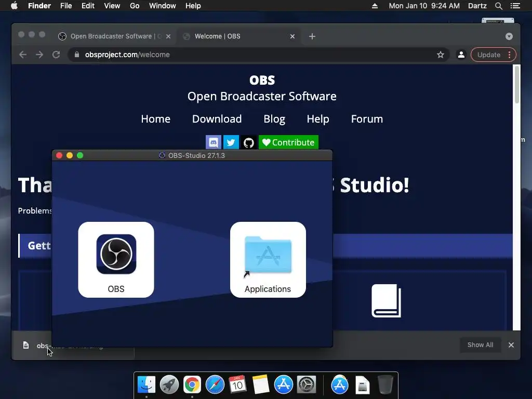532x399 pixels.
Task: Open the Help menu in menu bar
Action: click(x=193, y=6)
